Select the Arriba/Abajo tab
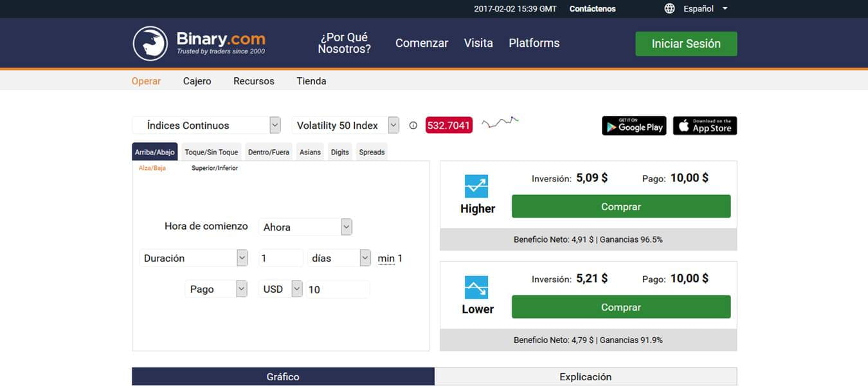This screenshot has height=388, width=868. coord(154,152)
